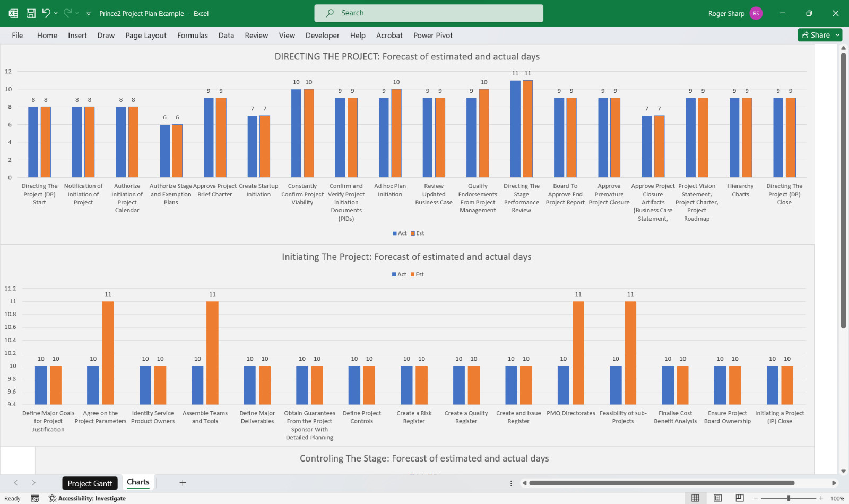This screenshot has height=504, width=849.
Task: Switch to Page Layout view icon
Action: (x=717, y=498)
